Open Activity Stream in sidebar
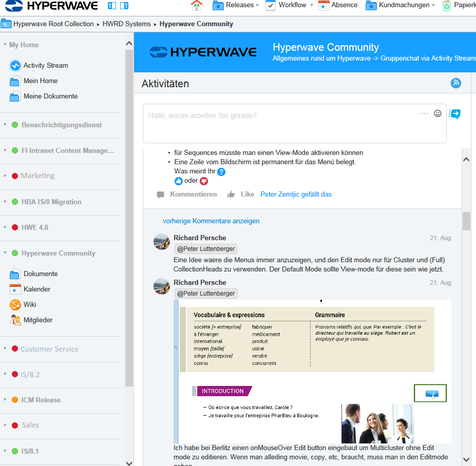The height and width of the screenshot is (466, 476). tap(46, 65)
